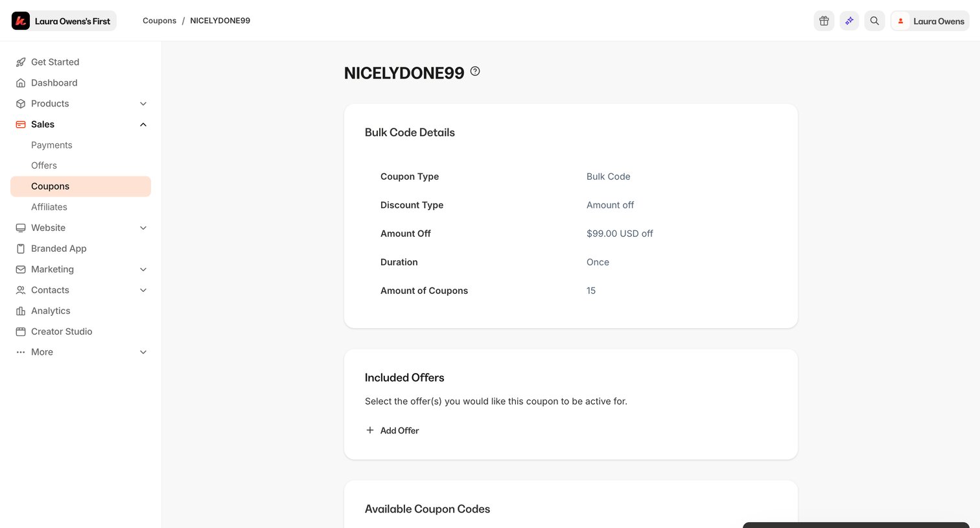Click the Laura Owens avatar icon
Screen dimensions: 980x528
click(900, 21)
